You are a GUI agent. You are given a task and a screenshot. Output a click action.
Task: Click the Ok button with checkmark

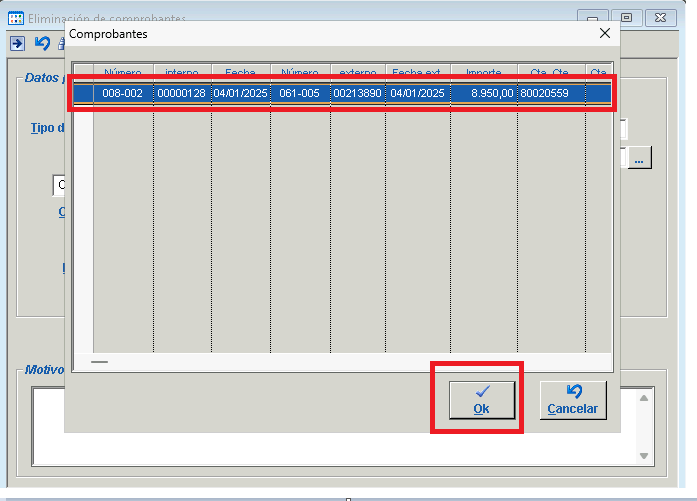tap(481, 400)
